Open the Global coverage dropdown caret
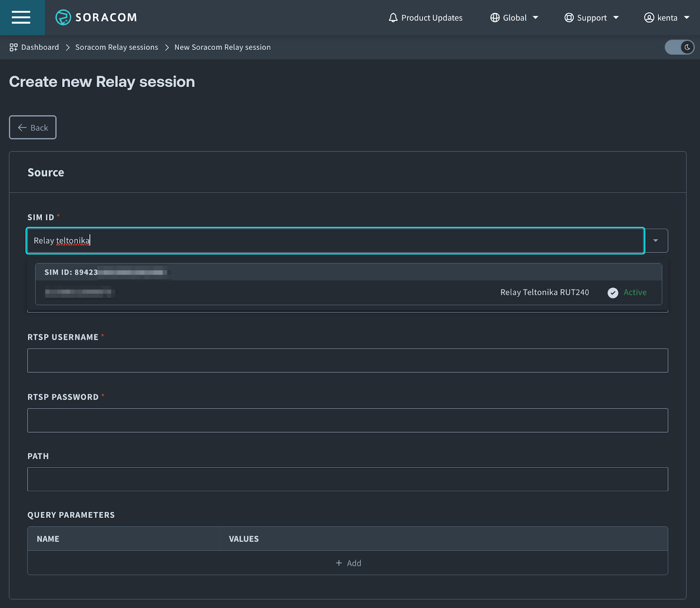This screenshot has width=700, height=608. pyautogui.click(x=535, y=17)
